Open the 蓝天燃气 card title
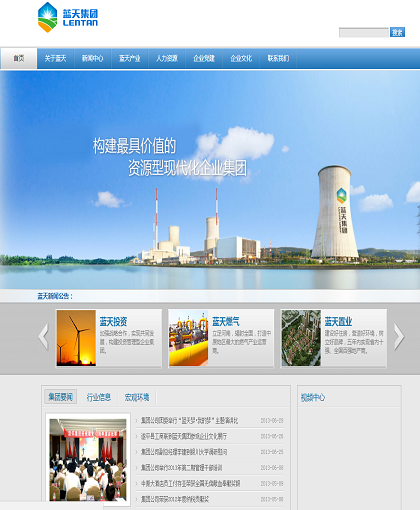The image size is (420, 510). (x=226, y=322)
